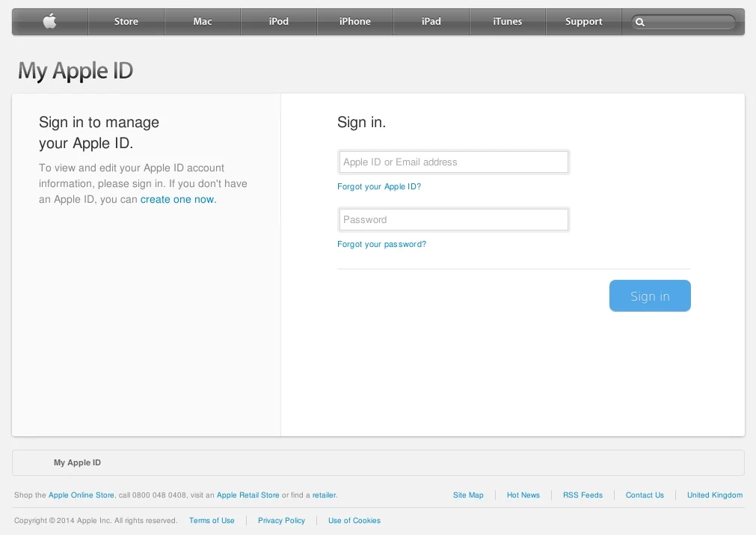Visit the Apple Retail Store link
The image size is (756, 535).
point(248,495)
